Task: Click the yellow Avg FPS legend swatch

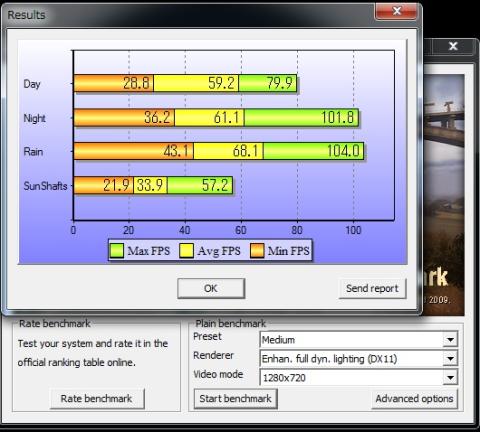Action: point(186,251)
